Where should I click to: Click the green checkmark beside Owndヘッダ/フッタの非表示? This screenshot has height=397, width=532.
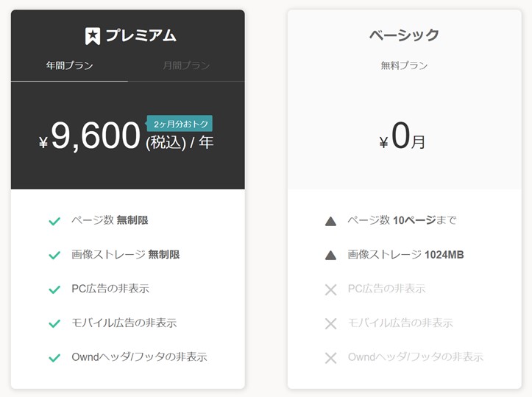54,358
